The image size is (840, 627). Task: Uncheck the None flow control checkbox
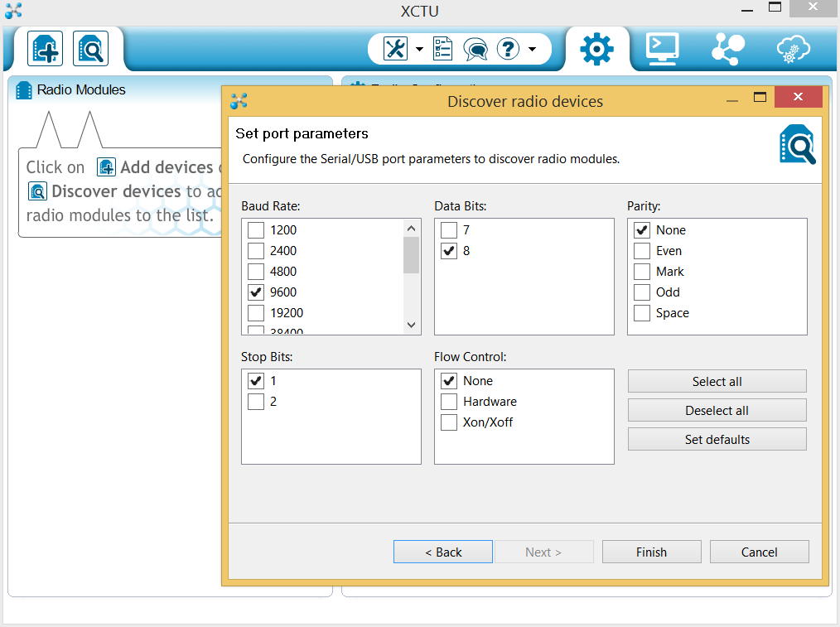(449, 381)
